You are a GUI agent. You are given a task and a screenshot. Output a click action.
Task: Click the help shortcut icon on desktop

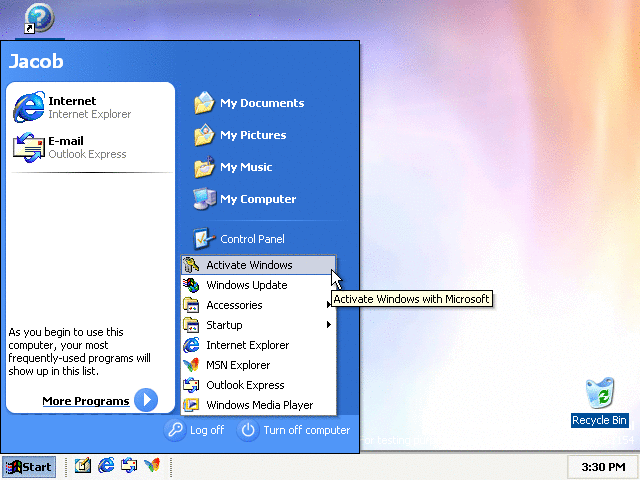38,18
